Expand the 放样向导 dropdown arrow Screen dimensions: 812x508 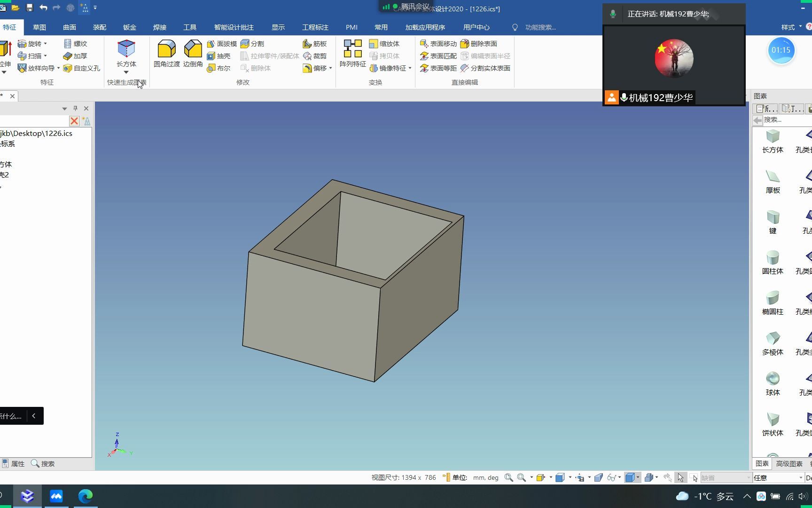point(58,68)
